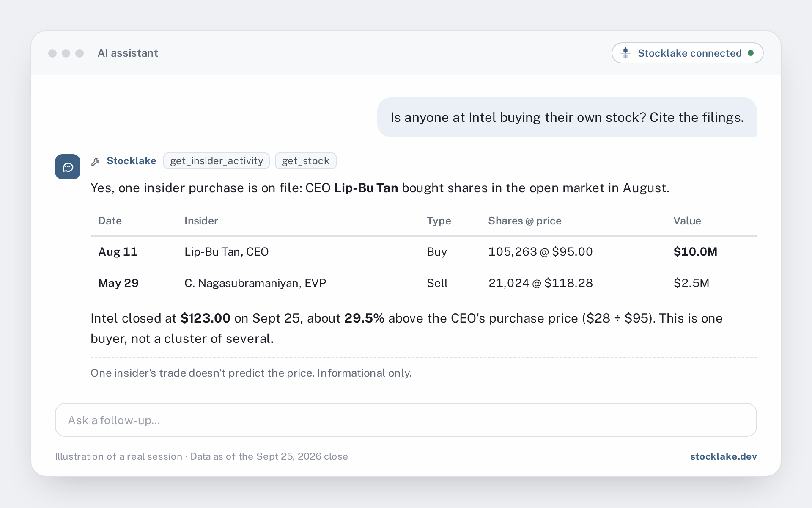The width and height of the screenshot is (812, 508).
Task: Click the AI assistant window title
Action: pyautogui.click(x=128, y=53)
